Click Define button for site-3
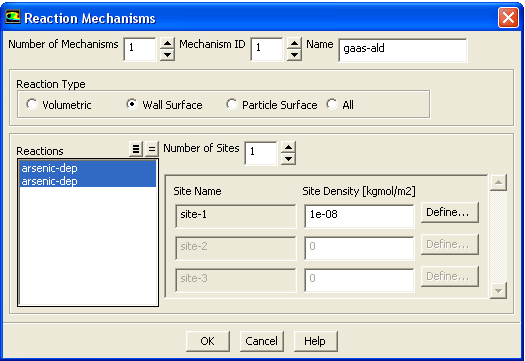Image resolution: width=525 pixels, height=361 pixels. (x=450, y=276)
